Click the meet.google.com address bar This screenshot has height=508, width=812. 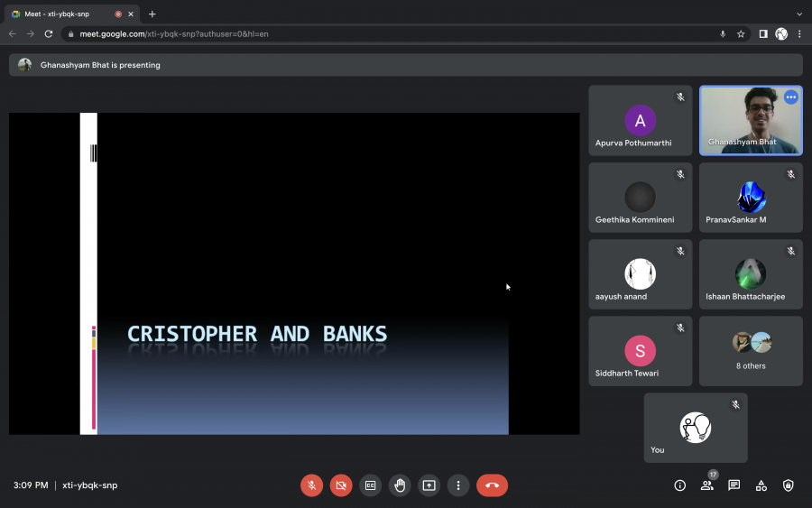pyautogui.click(x=361, y=33)
